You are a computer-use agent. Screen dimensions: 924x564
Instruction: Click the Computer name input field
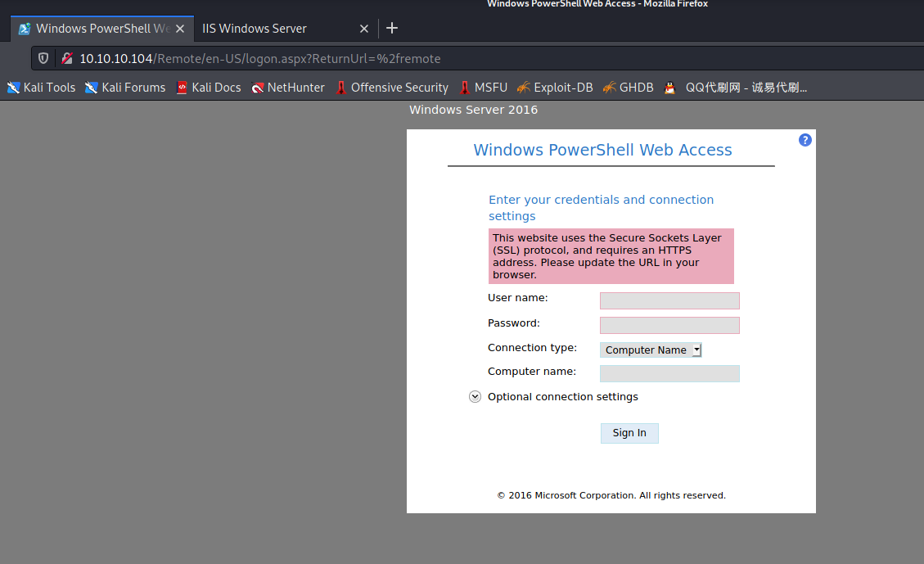coord(669,373)
